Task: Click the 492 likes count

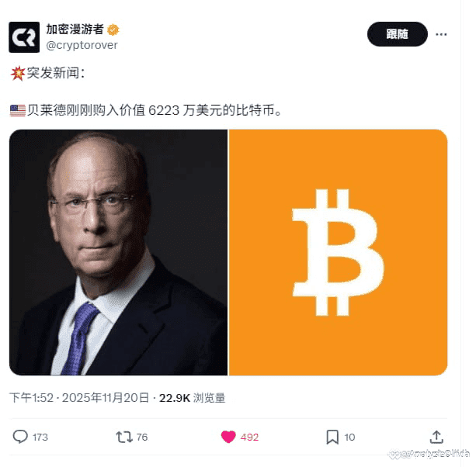Action: coord(249,438)
